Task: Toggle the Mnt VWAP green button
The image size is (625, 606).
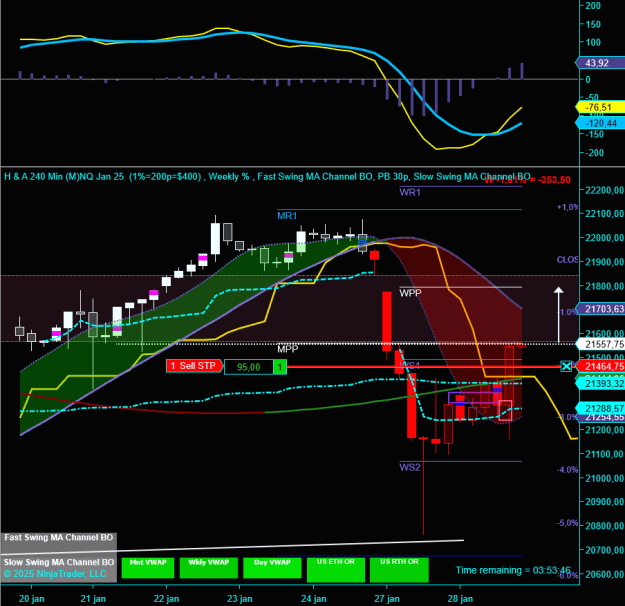Action: point(148,568)
